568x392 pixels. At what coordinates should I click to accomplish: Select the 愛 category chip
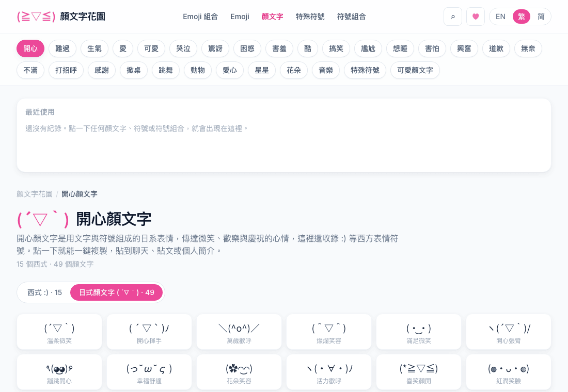click(x=123, y=48)
